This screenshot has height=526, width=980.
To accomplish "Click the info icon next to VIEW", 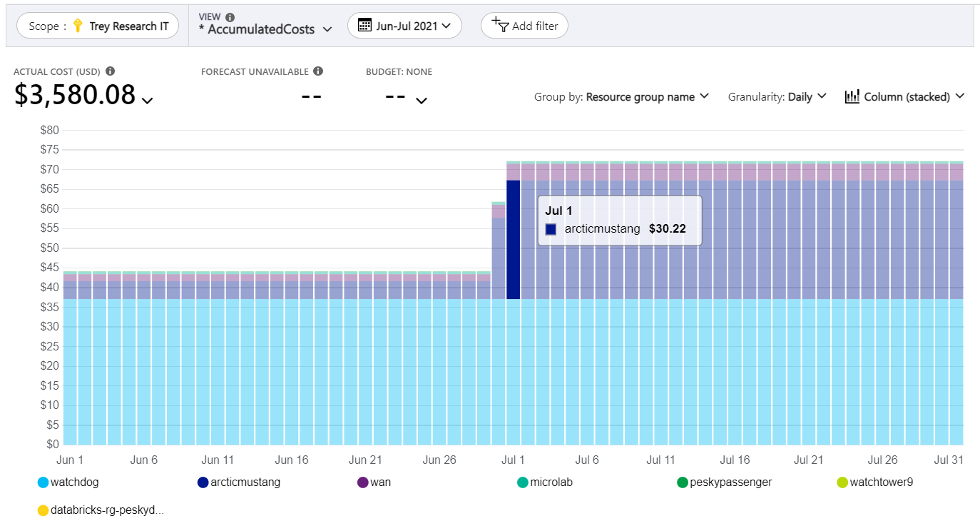I will tap(230, 17).
